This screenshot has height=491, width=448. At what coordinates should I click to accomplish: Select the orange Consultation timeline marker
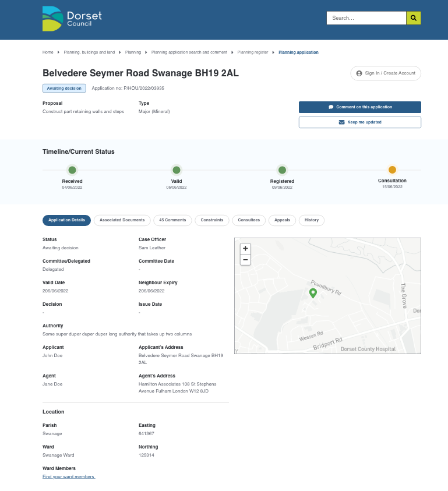click(392, 169)
